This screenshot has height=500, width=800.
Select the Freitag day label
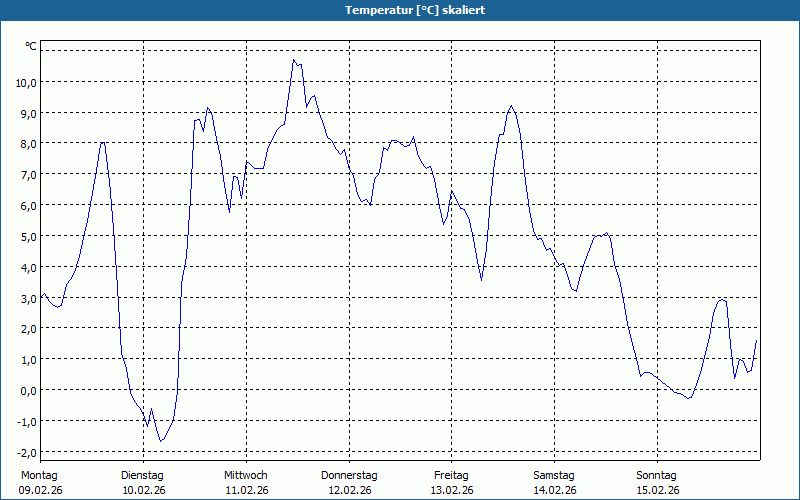451,476
